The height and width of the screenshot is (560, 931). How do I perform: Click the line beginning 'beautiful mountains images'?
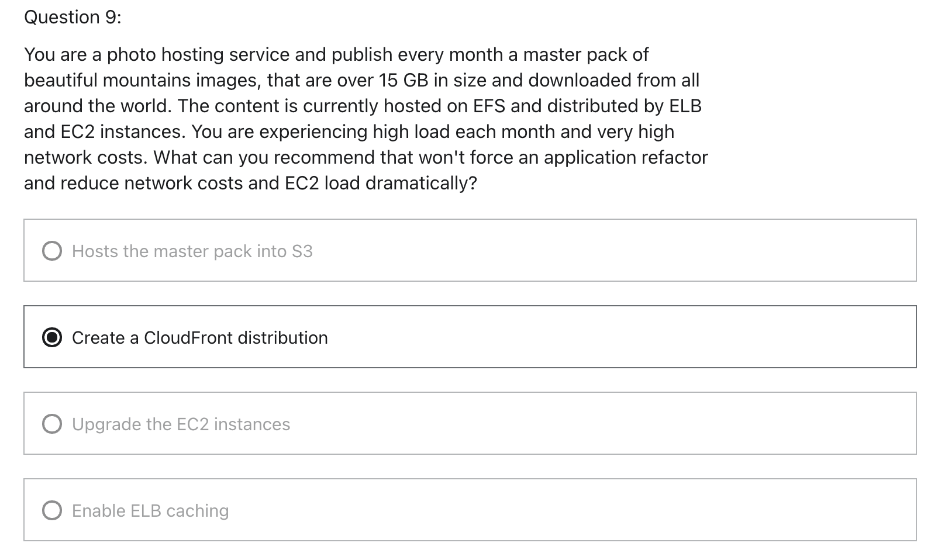click(361, 80)
